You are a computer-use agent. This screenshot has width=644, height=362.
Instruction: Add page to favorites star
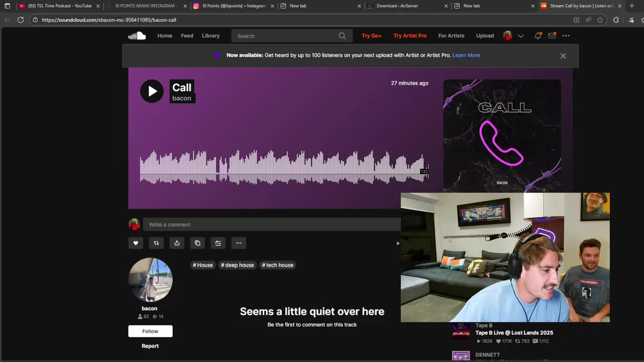[x=600, y=20]
